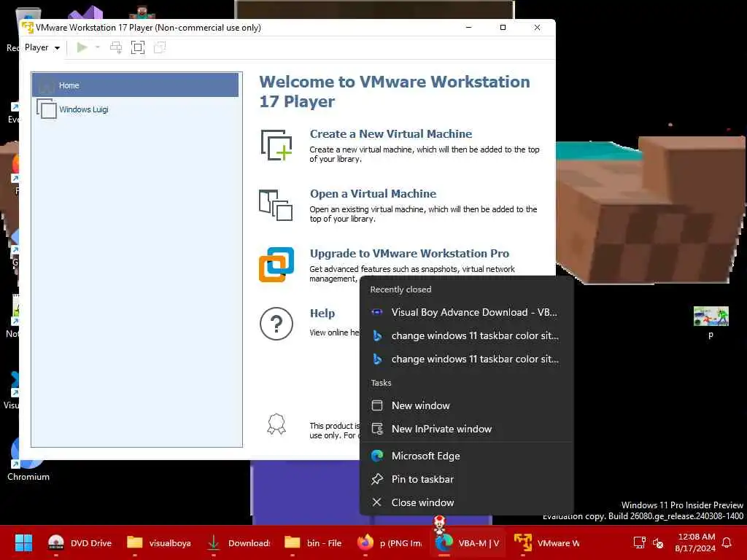The image size is (747, 560).
Task: Choose Close window in Edge jump list
Action: [x=466, y=503]
